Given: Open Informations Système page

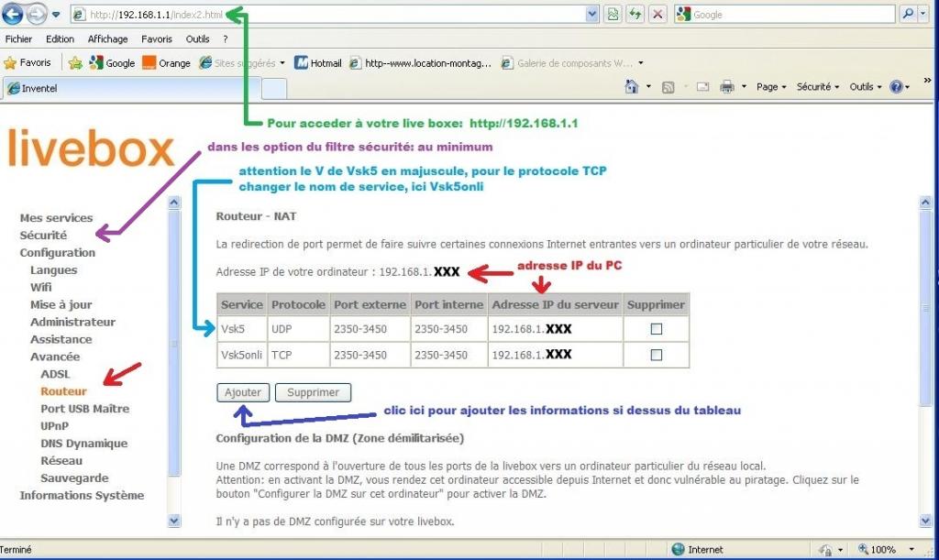Looking at the screenshot, I should point(82,495).
